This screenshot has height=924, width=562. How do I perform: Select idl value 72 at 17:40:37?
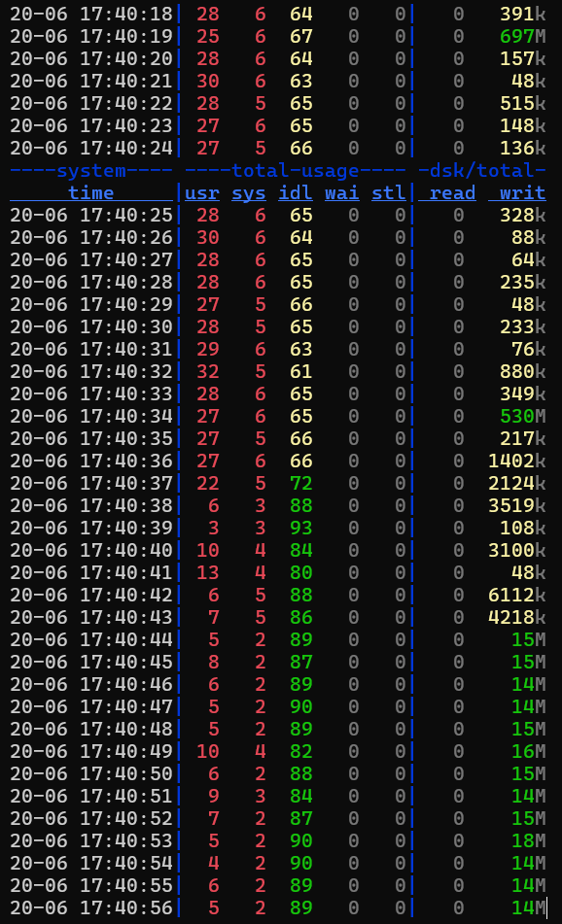(x=300, y=483)
